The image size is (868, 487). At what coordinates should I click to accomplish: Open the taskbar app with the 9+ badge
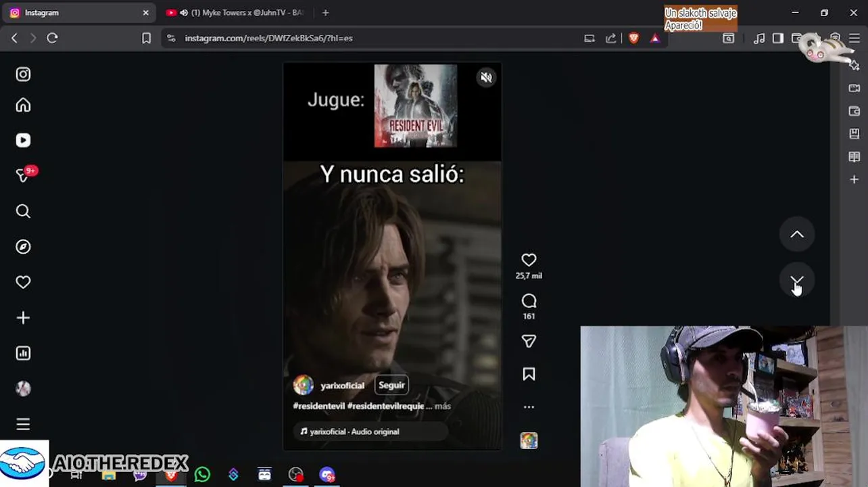(327, 475)
